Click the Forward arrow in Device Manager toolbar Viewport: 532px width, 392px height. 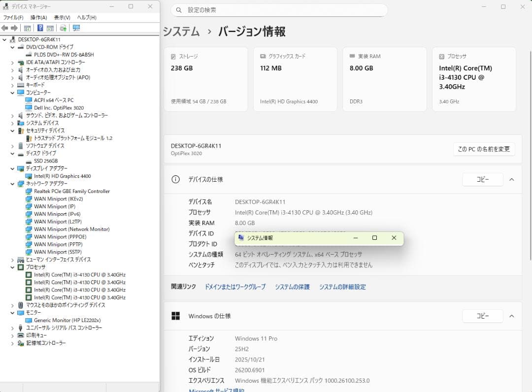[x=14, y=28]
